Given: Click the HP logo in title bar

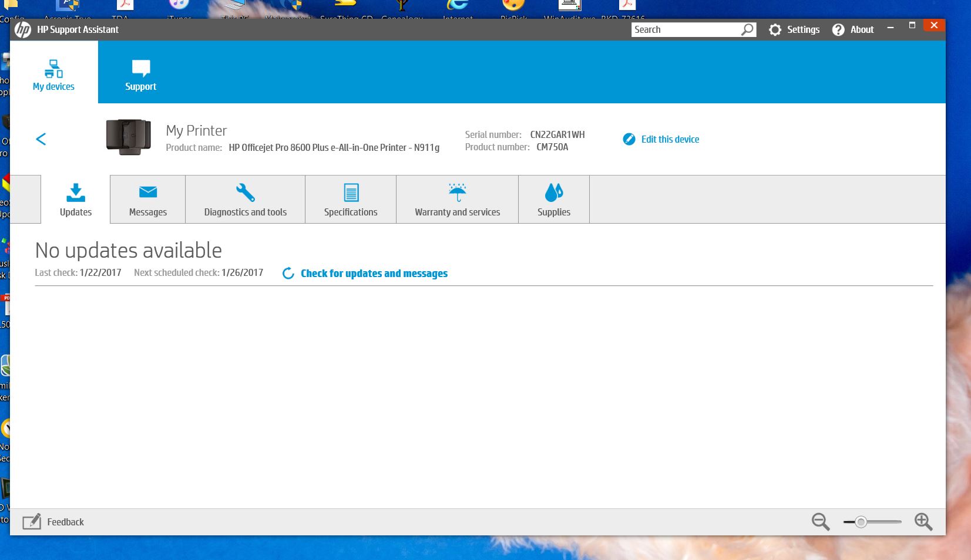Looking at the screenshot, I should (x=23, y=29).
